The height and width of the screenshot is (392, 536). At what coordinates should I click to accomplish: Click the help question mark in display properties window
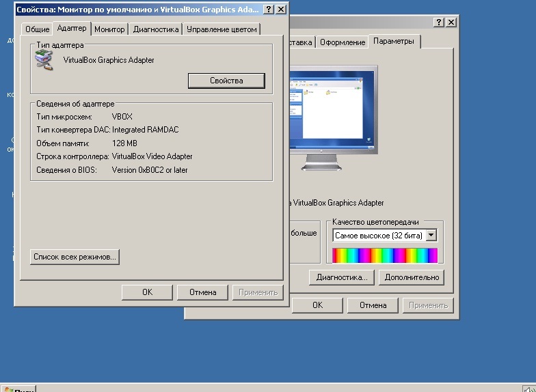click(x=439, y=22)
